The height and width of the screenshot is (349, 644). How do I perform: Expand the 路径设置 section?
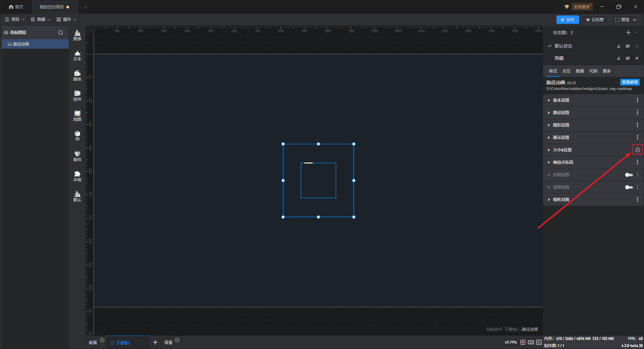593,113
